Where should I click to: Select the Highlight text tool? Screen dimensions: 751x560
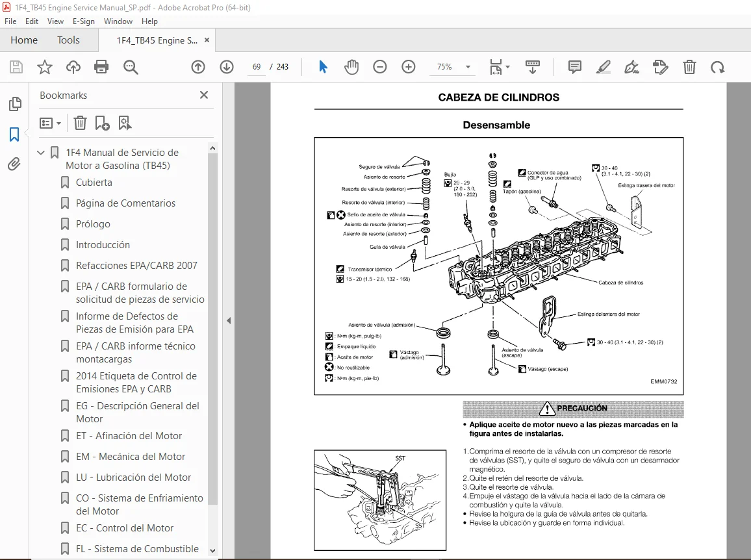point(604,67)
